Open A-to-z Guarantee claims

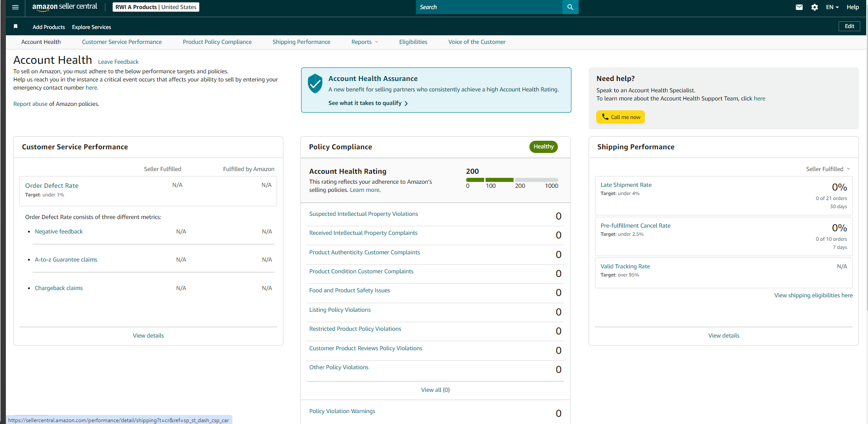(x=66, y=260)
